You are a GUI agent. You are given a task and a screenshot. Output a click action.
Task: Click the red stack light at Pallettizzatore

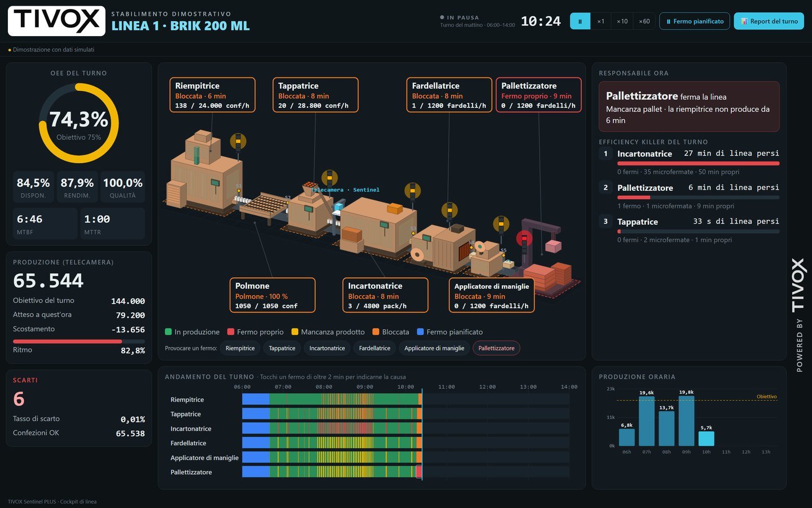[x=524, y=240]
